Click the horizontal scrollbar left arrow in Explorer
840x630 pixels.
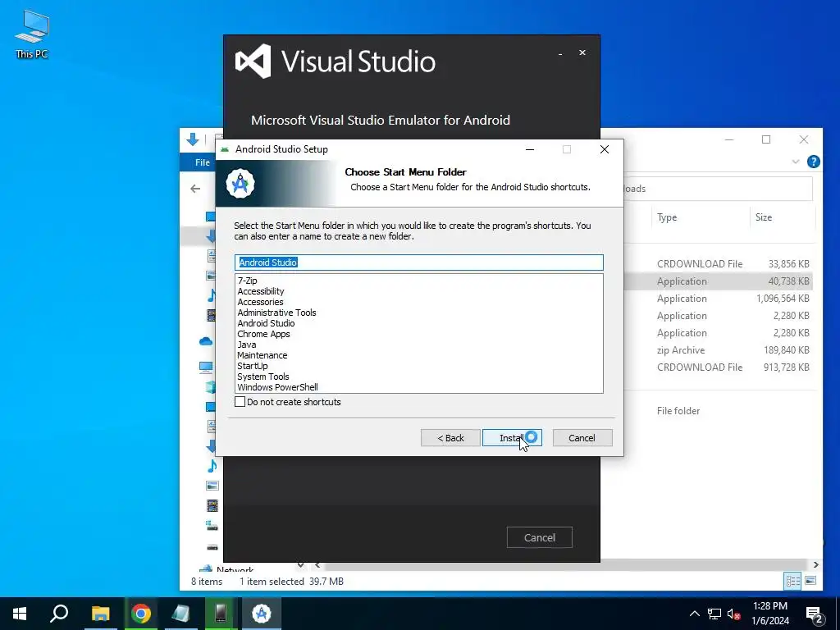pyautogui.click(x=317, y=564)
